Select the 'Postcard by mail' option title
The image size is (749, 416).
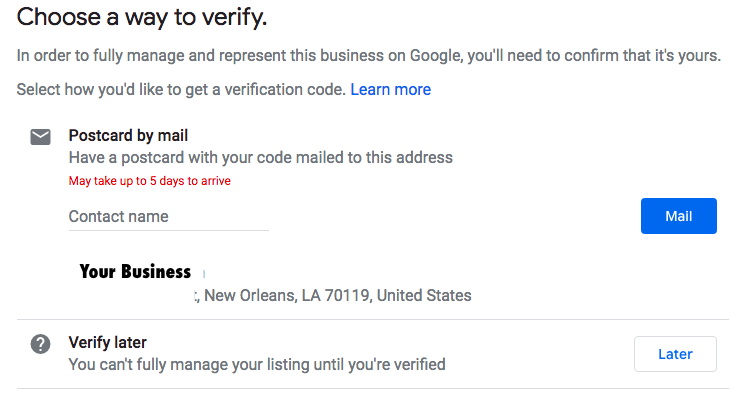128,135
